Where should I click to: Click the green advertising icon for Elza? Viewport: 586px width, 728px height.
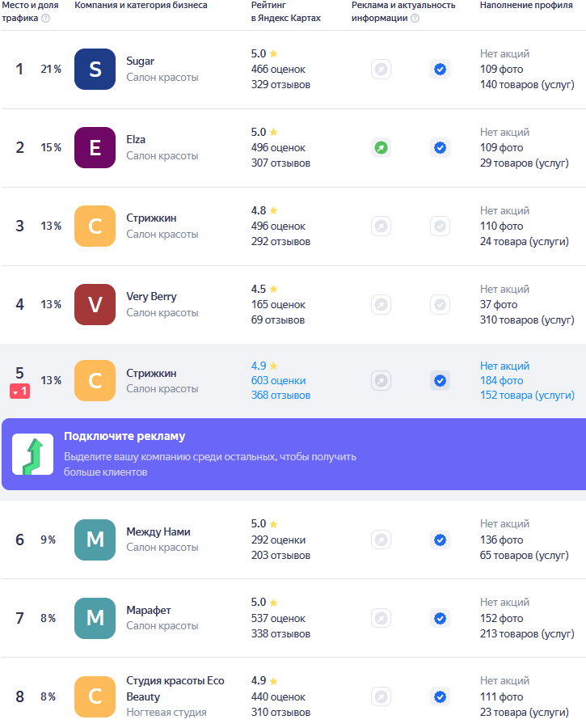coord(381,148)
